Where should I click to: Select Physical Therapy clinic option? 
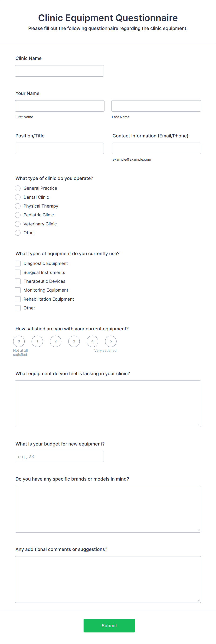(18, 206)
